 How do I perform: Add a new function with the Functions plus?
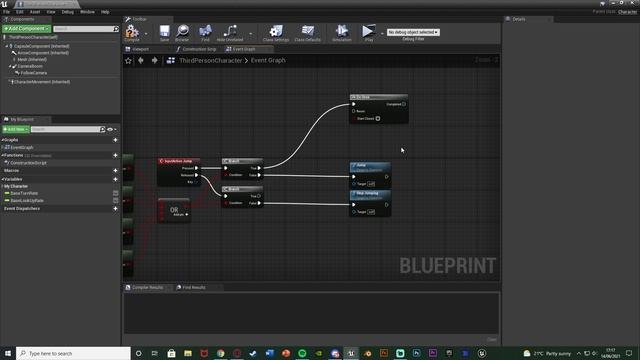click(x=115, y=155)
